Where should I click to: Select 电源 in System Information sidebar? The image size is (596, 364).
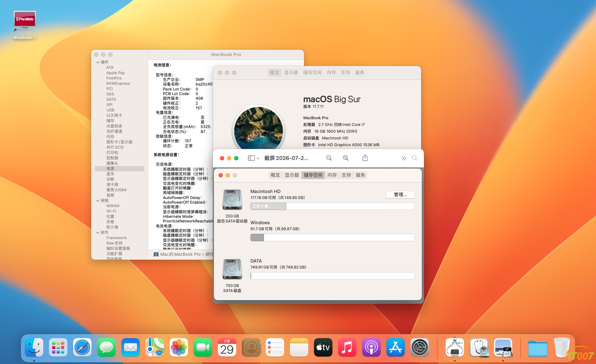(x=120, y=169)
